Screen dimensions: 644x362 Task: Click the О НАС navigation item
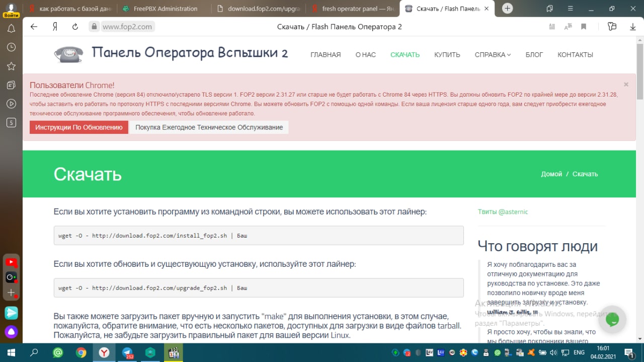pos(366,55)
